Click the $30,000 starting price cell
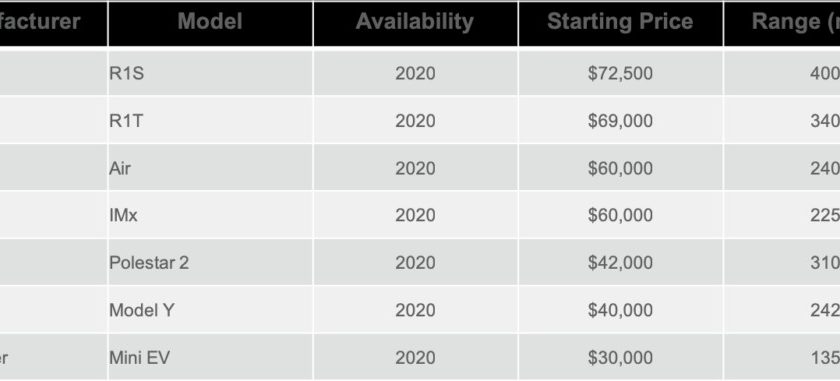840x381 pixels. 620,357
